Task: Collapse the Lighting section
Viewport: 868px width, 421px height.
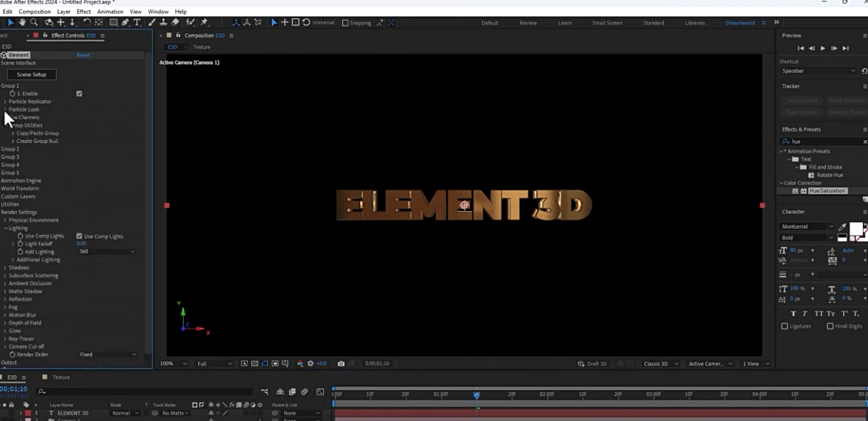Action: 5,228
